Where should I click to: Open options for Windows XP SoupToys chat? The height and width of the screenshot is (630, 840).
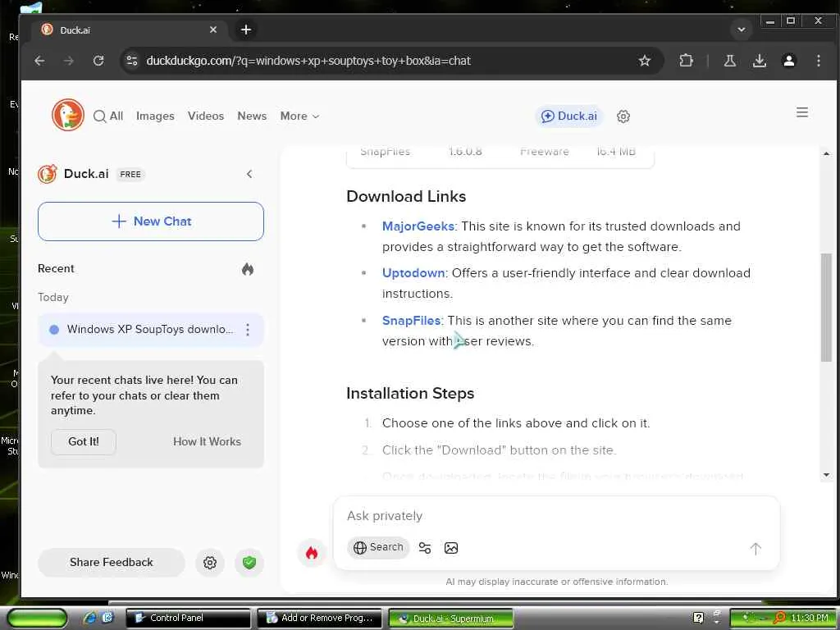248,330
